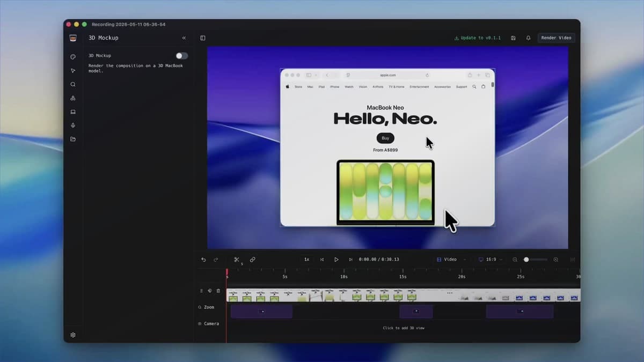The height and width of the screenshot is (362, 644).
Task: Click the link chain icon in timeline toolbar
Action: point(253,260)
